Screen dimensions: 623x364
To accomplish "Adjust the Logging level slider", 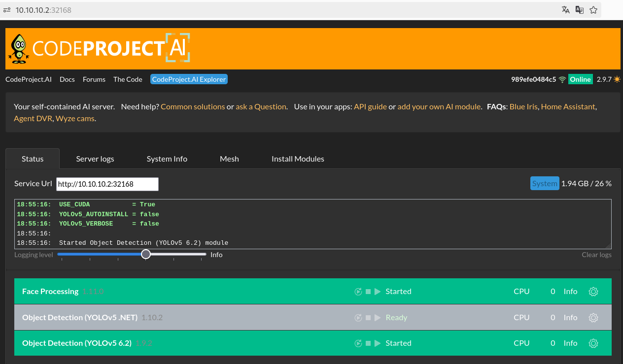I will 132,254.
